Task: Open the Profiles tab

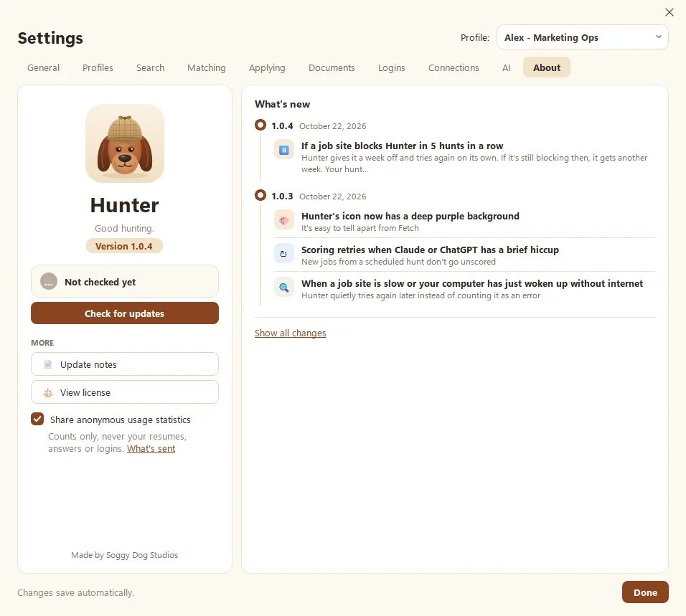Action: (98, 67)
